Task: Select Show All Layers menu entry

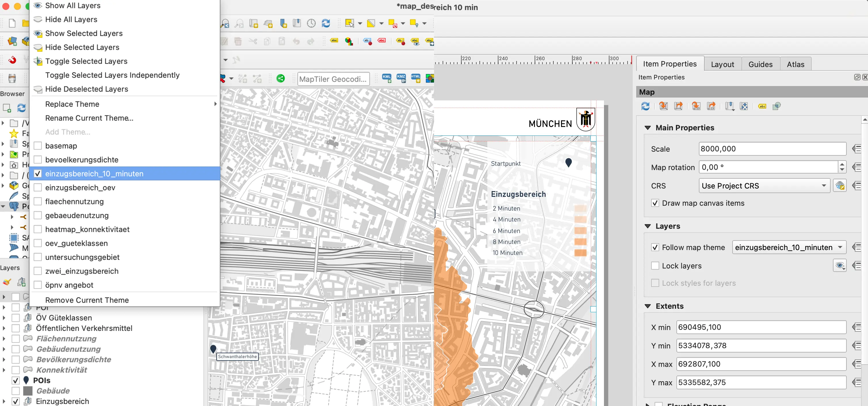Action: [73, 5]
